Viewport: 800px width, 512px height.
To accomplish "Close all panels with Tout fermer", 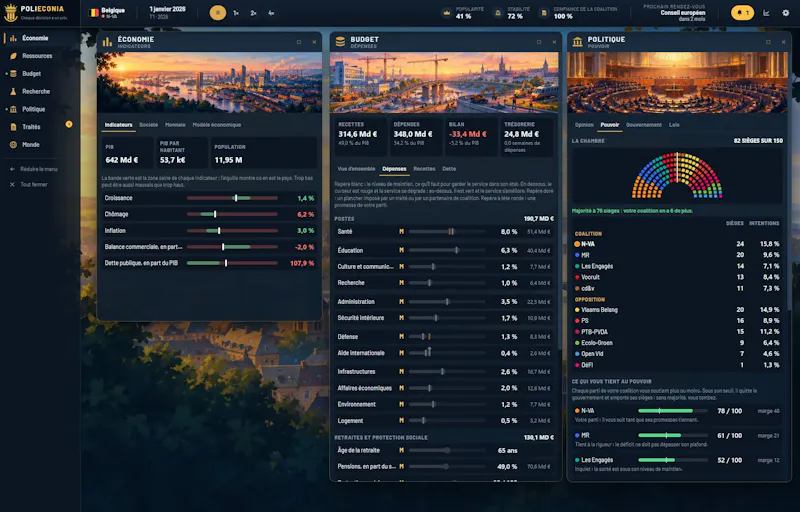I will point(30,185).
